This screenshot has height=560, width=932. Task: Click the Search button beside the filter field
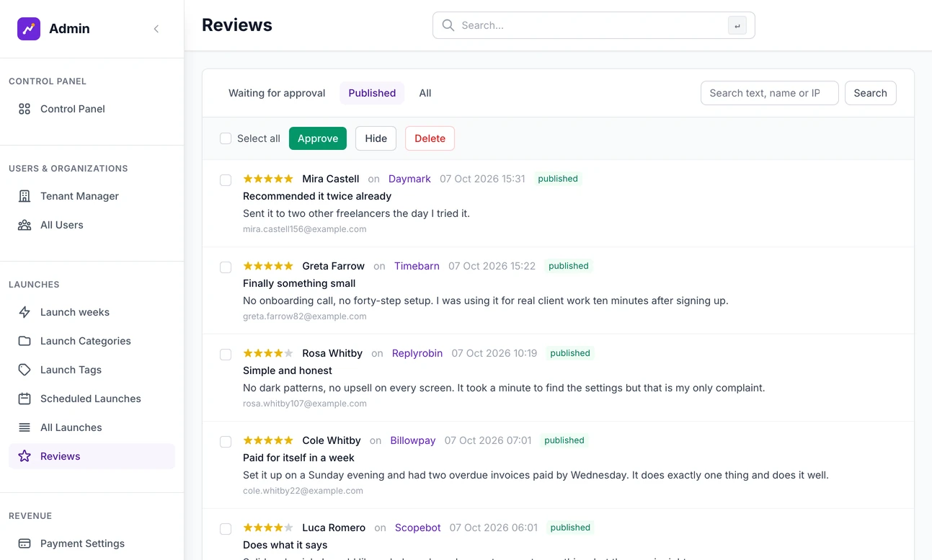click(x=870, y=93)
